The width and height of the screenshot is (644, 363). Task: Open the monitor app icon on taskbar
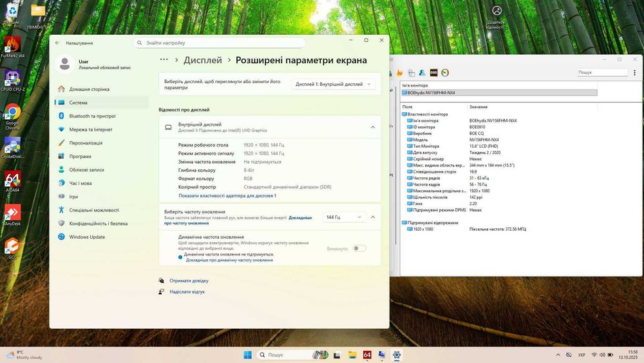[381, 355]
